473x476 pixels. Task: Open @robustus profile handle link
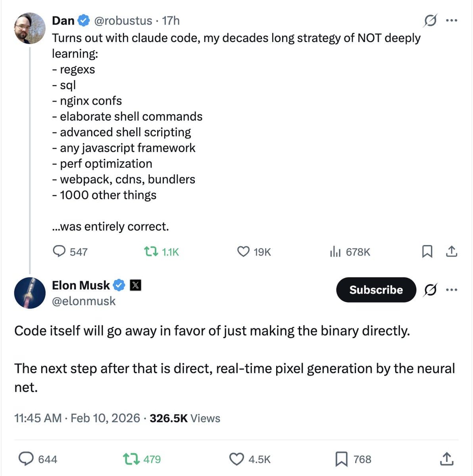coord(123,21)
